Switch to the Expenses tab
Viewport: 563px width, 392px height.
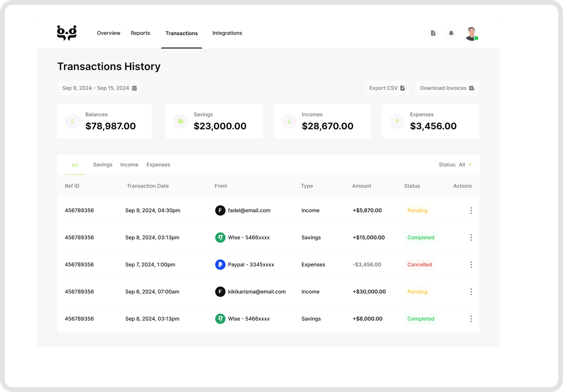point(158,165)
